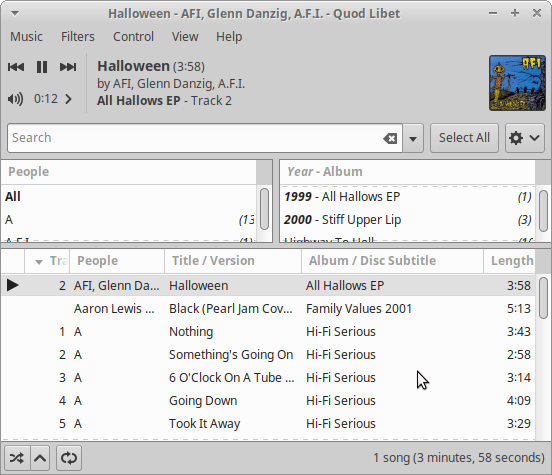Click the All Hallows EP album cover

[x=517, y=83]
